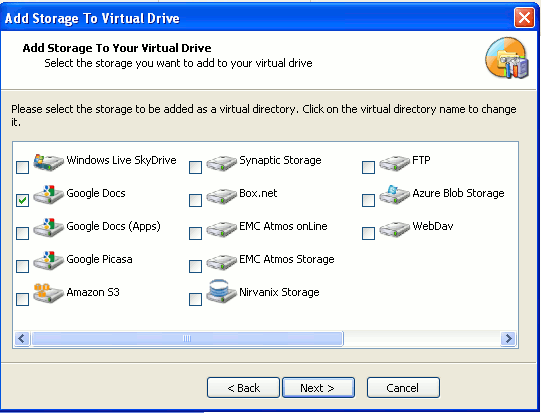This screenshot has width=541, height=413.
Task: Click the Amazon S3 label
Action: [x=92, y=293]
